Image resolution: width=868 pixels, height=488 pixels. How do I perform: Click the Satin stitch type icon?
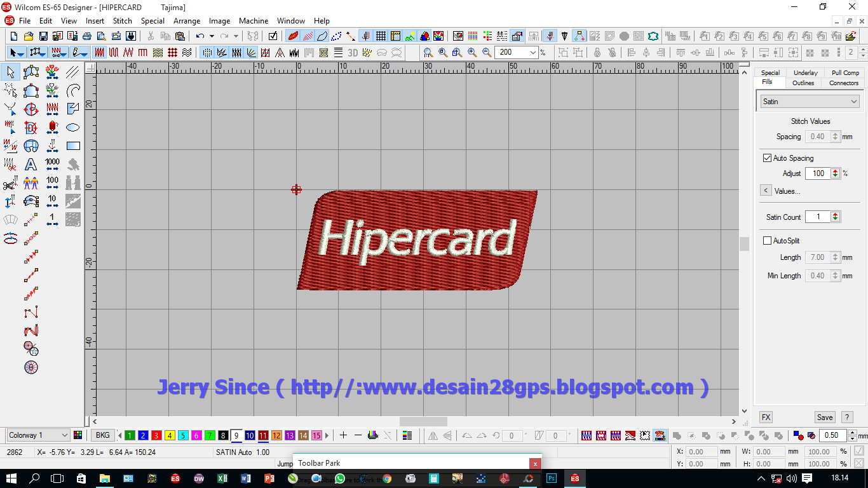100,53
